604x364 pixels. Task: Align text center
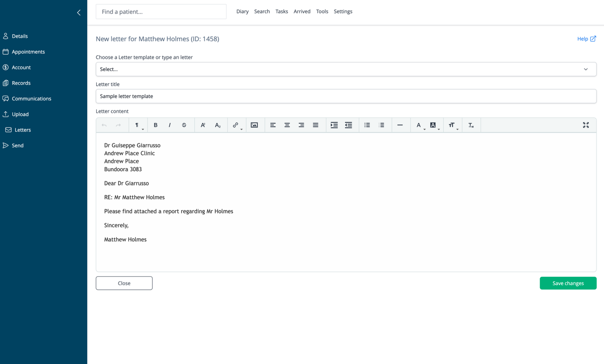(x=287, y=125)
